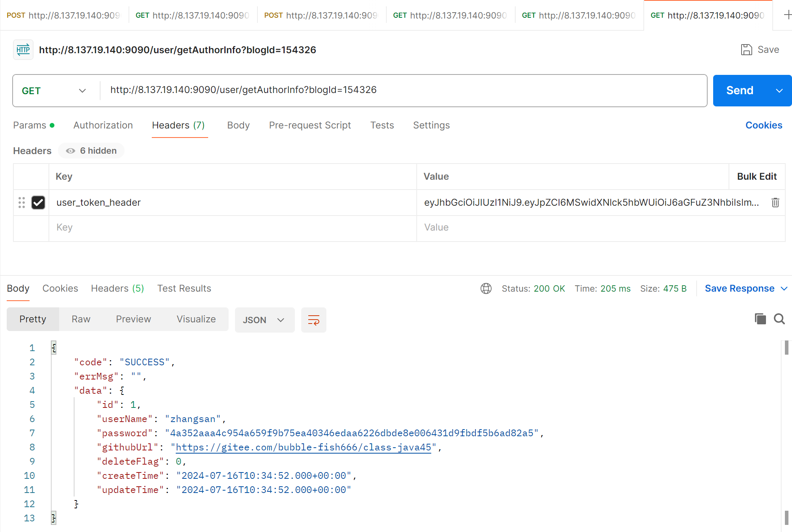Switch to the fourth request tab (GET)

[x=450, y=15]
